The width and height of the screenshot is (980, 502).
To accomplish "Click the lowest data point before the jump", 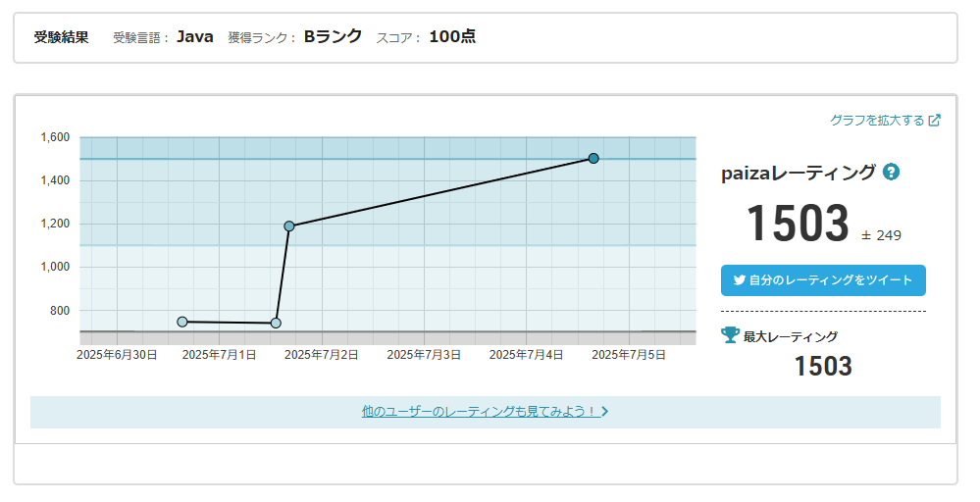I will point(276,323).
